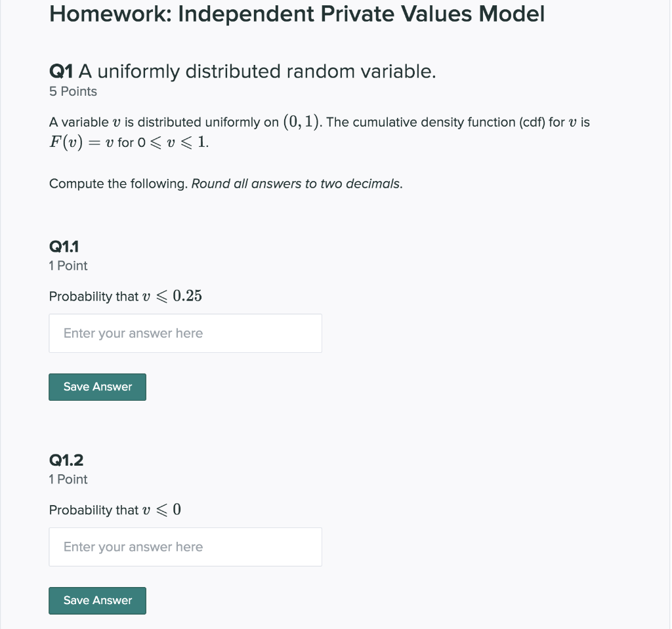
Task: Click the 'Probability that v ≤ 0' prompt
Action: click(115, 510)
